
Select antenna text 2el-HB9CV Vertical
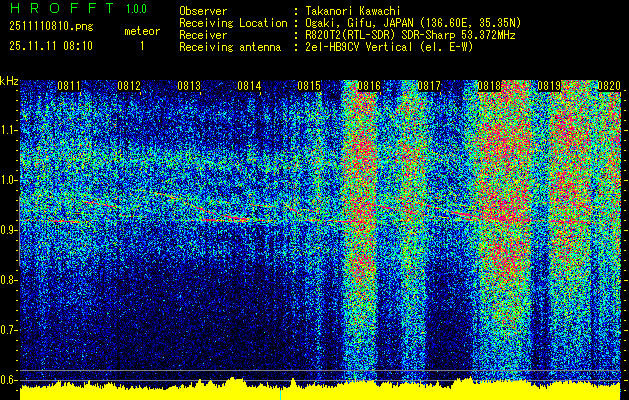359,47
